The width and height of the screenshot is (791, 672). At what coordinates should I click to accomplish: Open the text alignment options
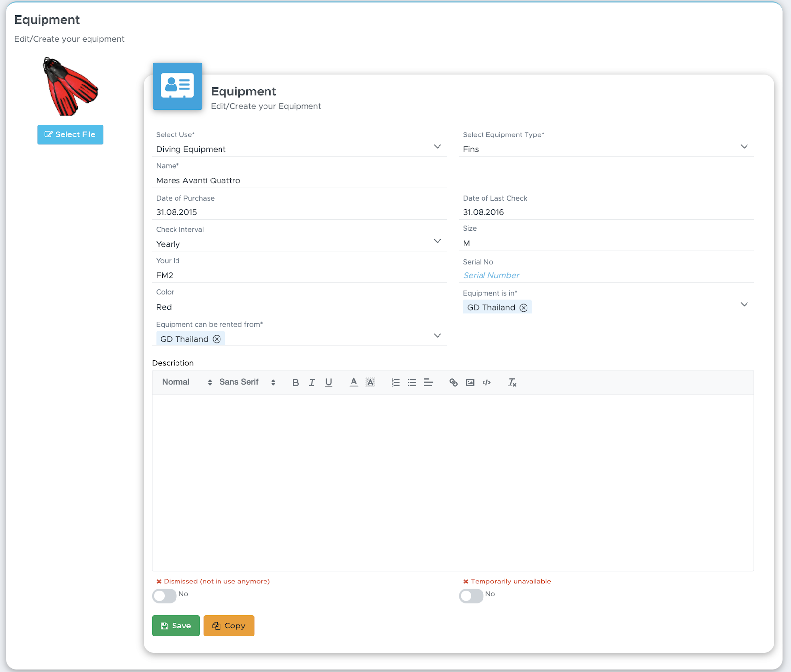click(x=429, y=382)
